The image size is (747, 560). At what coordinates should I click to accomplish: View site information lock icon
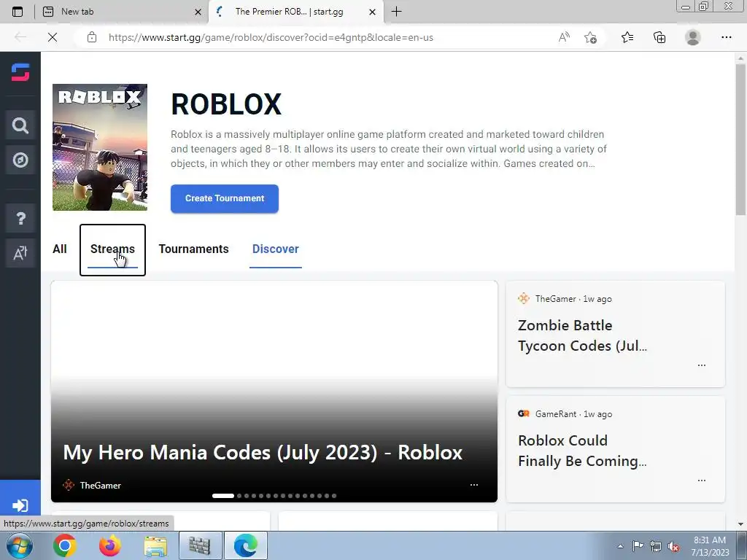[x=92, y=37]
